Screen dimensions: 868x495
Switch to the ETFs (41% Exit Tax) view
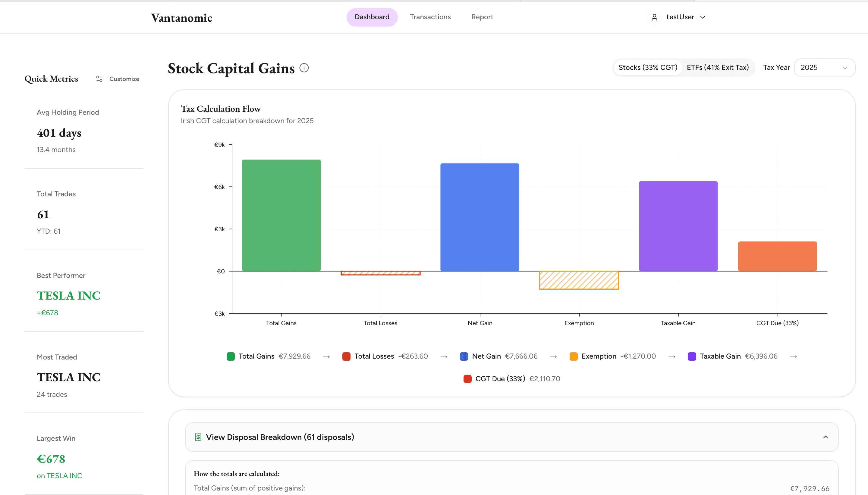point(718,67)
